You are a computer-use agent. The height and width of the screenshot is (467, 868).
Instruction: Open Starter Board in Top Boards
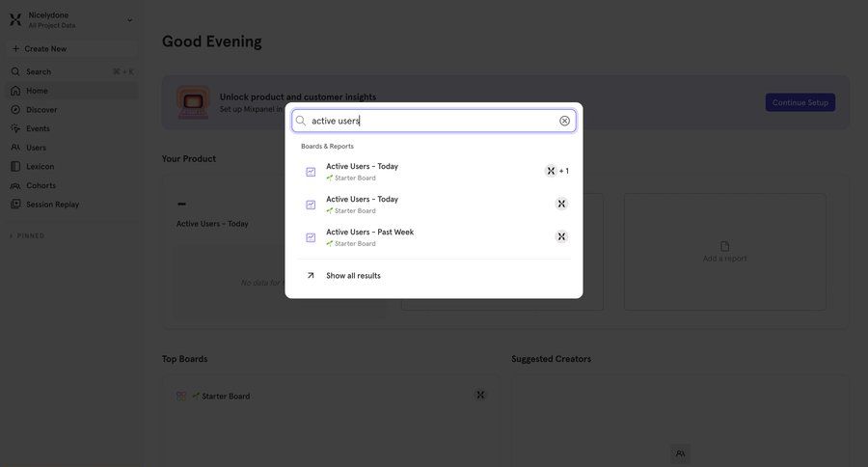225,397
